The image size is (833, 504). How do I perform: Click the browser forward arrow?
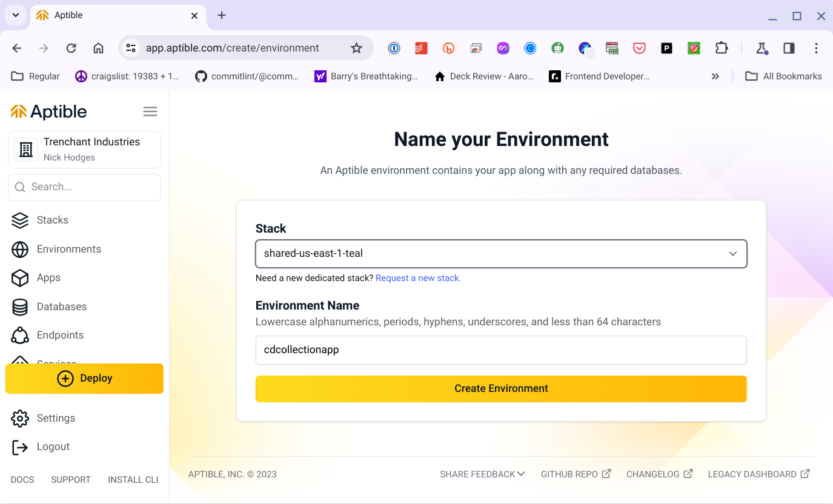coord(44,48)
